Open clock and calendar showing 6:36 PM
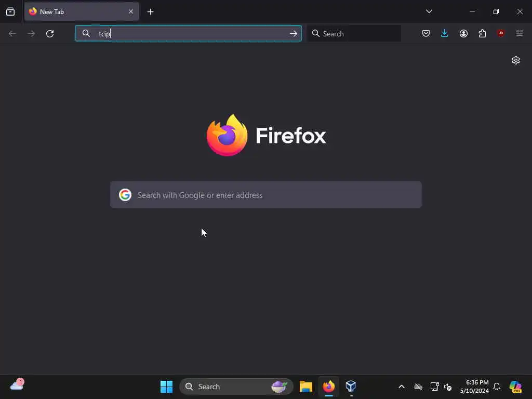This screenshot has width=532, height=399. tap(474, 387)
